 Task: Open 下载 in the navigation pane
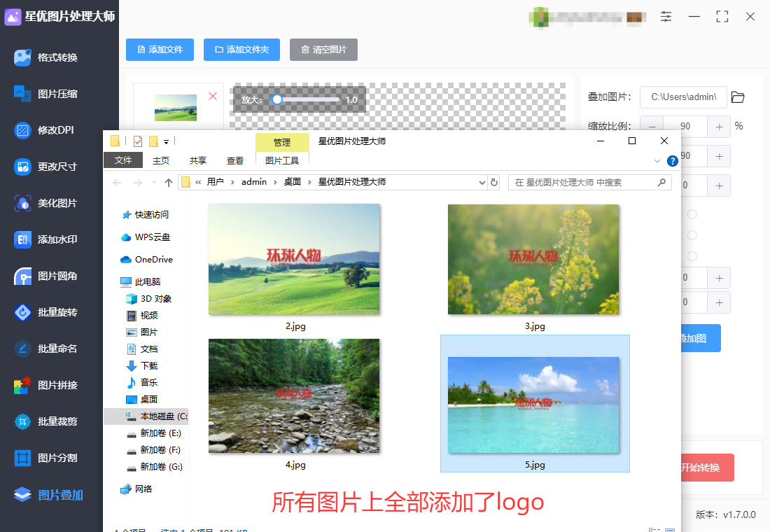point(142,365)
